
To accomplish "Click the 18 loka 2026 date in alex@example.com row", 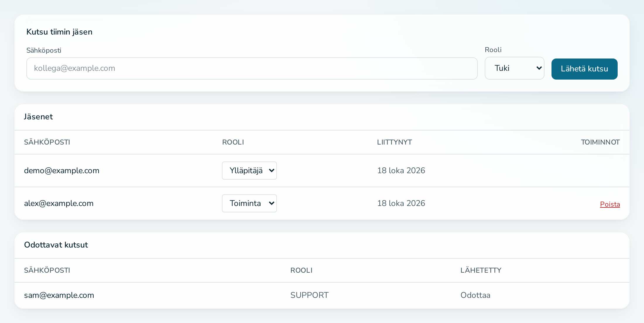I will click(401, 203).
